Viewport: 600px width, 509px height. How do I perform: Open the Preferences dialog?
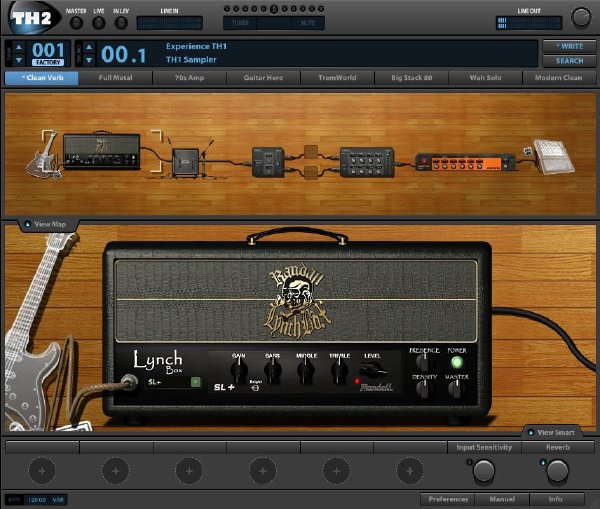448,499
